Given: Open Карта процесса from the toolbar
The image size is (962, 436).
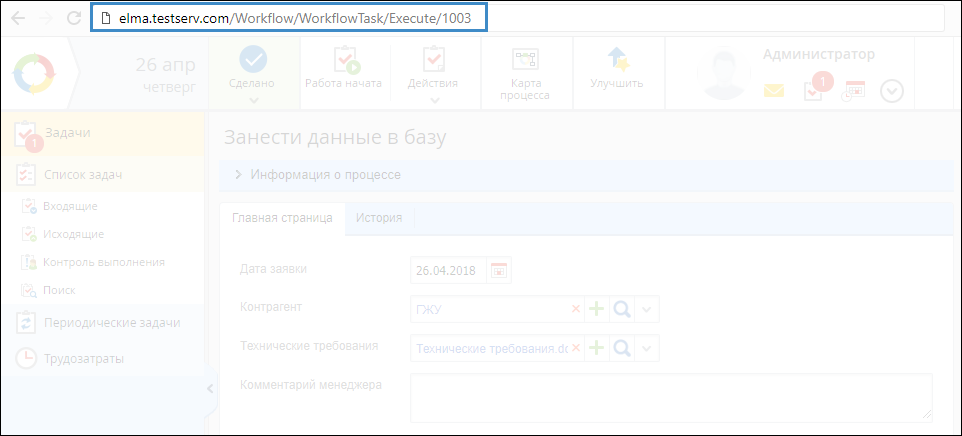Looking at the screenshot, I should pyautogui.click(x=524, y=62).
